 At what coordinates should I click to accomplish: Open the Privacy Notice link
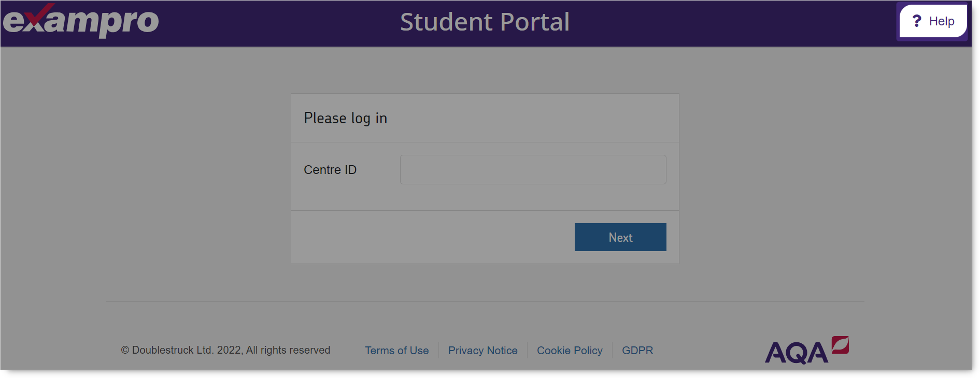click(x=482, y=351)
